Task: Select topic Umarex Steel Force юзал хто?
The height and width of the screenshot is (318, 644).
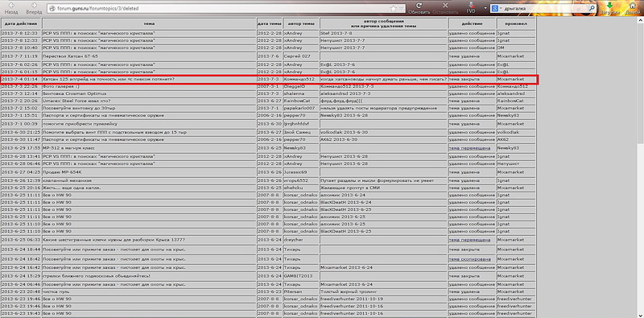Action: tap(76, 101)
